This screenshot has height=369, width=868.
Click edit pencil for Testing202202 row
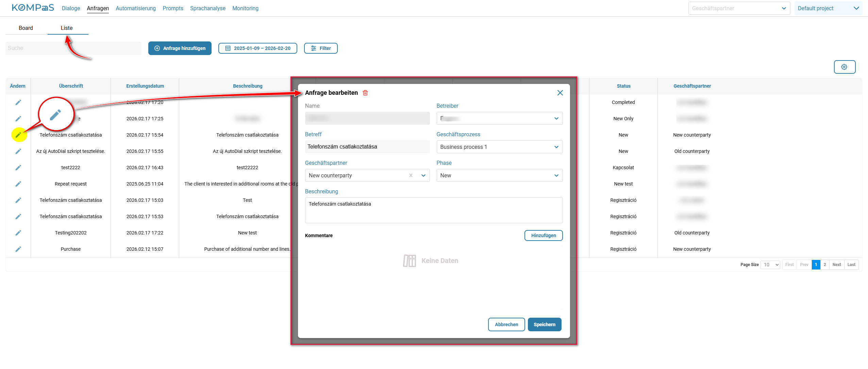(18, 233)
